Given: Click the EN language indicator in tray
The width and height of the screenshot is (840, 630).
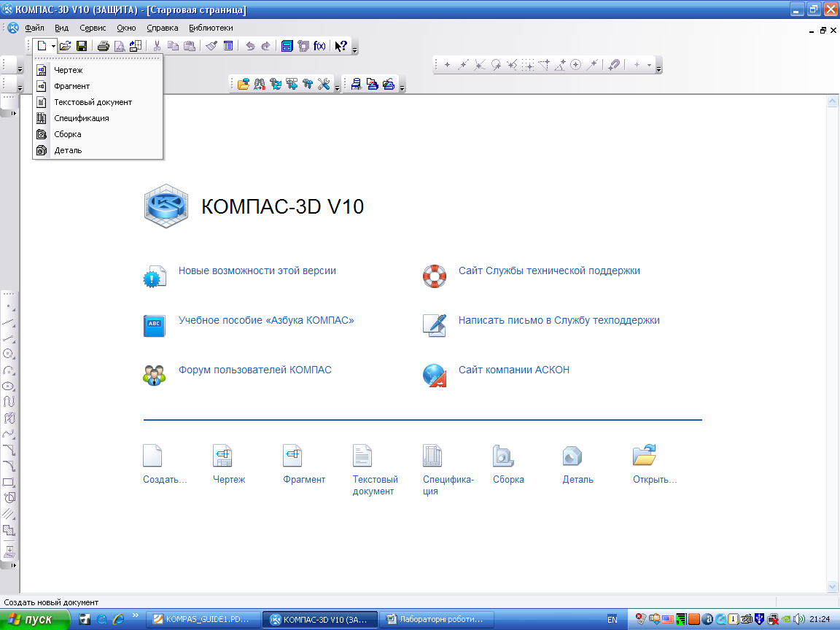Looking at the screenshot, I should pos(612,620).
